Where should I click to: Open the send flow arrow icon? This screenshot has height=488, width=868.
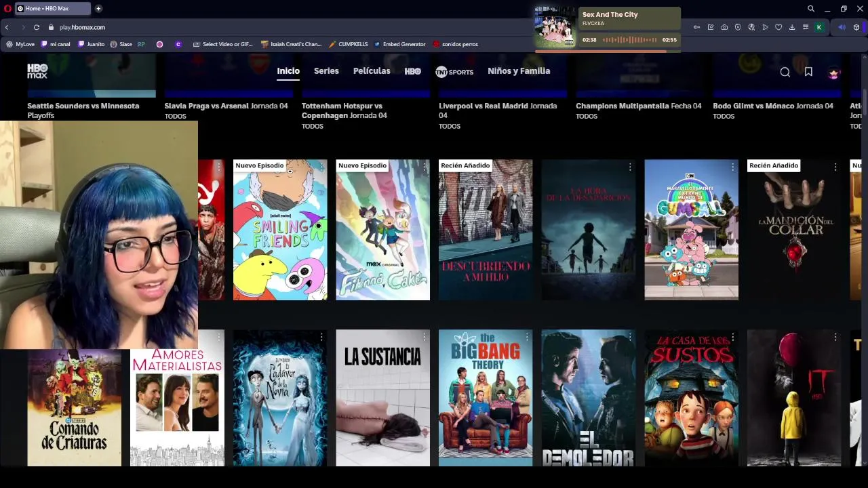(765, 27)
